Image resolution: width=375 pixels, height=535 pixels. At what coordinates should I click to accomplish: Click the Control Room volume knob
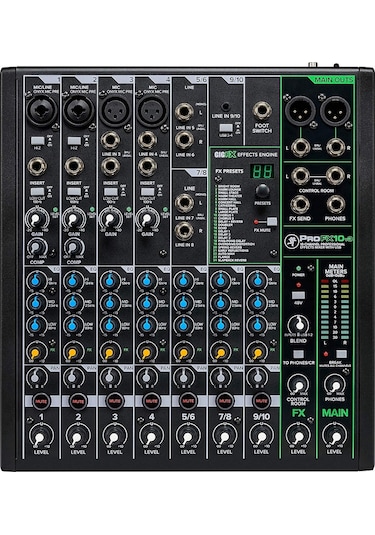pyautogui.click(x=298, y=385)
